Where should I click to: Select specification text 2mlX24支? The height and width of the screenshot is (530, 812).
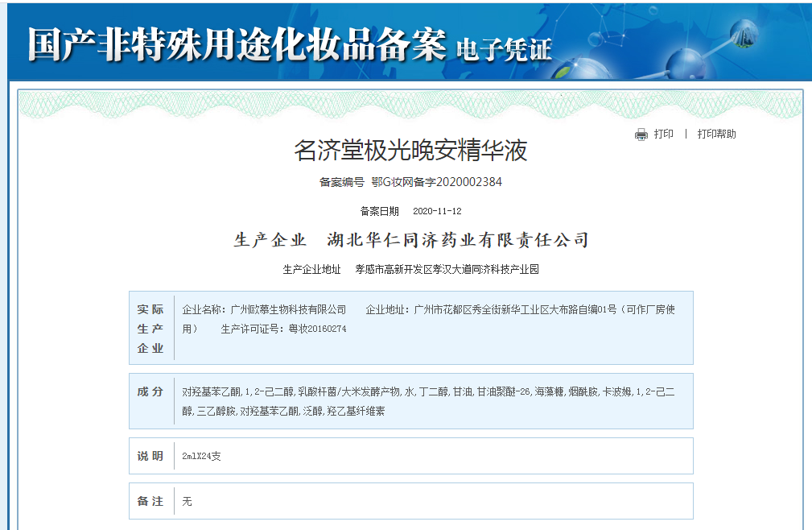(x=201, y=456)
